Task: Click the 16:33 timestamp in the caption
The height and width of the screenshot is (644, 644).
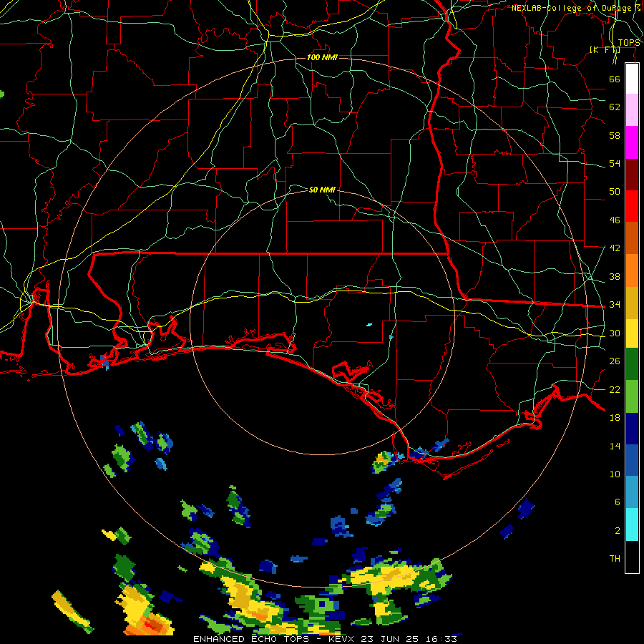Action: (441, 639)
